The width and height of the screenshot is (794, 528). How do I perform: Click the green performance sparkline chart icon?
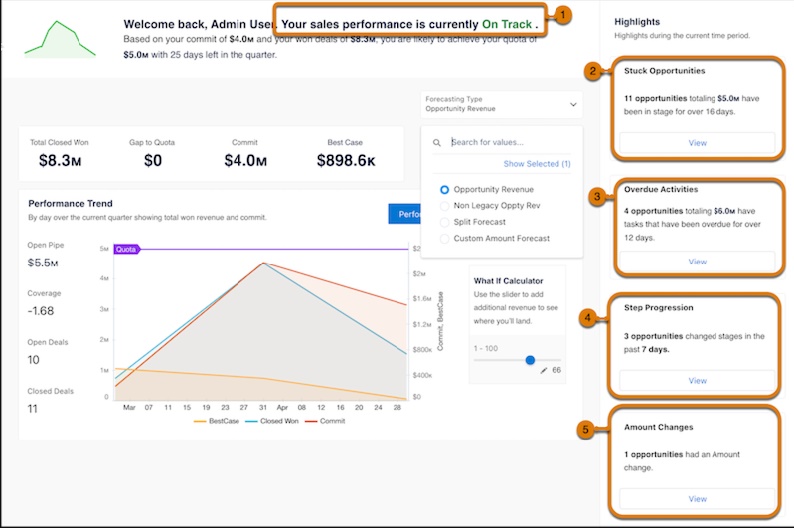click(60, 38)
